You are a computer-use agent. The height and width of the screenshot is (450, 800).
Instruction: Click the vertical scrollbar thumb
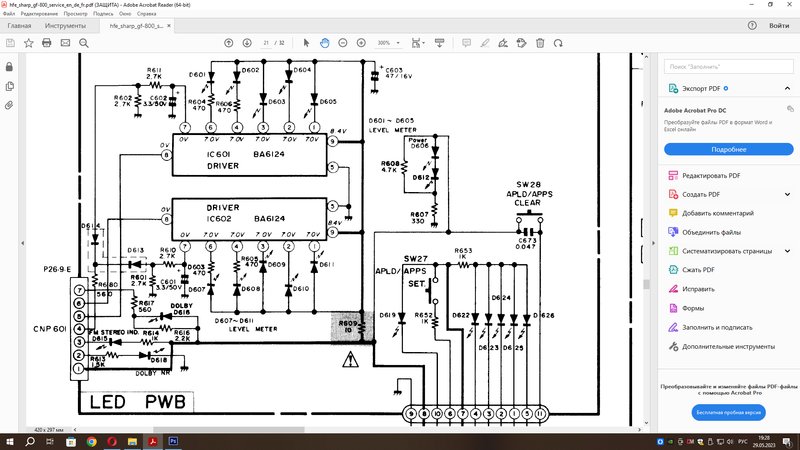(646, 285)
